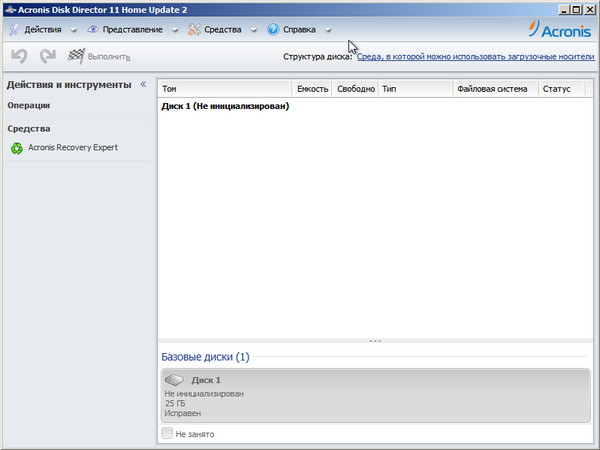Screen dimensions: 600x450
Task: Click the checkered flag Выполнить icon
Action: [76, 57]
